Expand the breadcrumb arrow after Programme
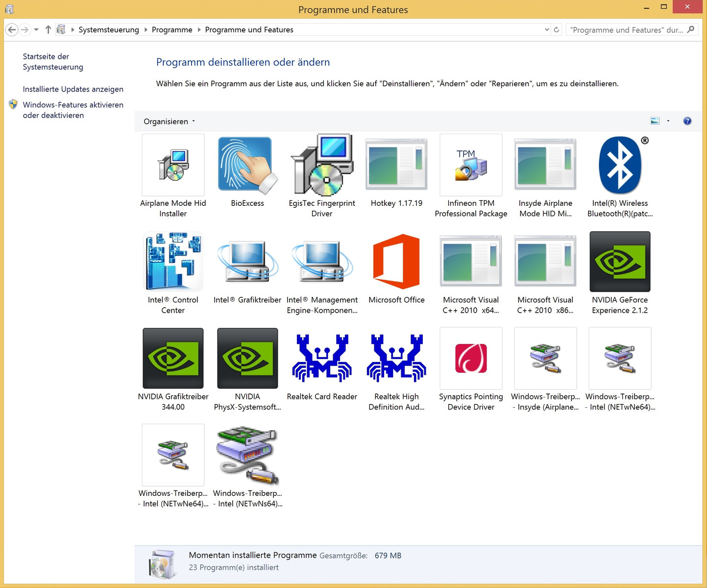Image resolution: width=707 pixels, height=588 pixels. click(199, 30)
